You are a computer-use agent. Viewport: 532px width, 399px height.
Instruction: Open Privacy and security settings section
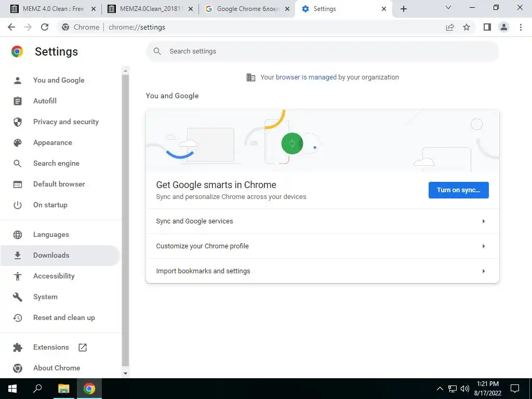coord(60,122)
